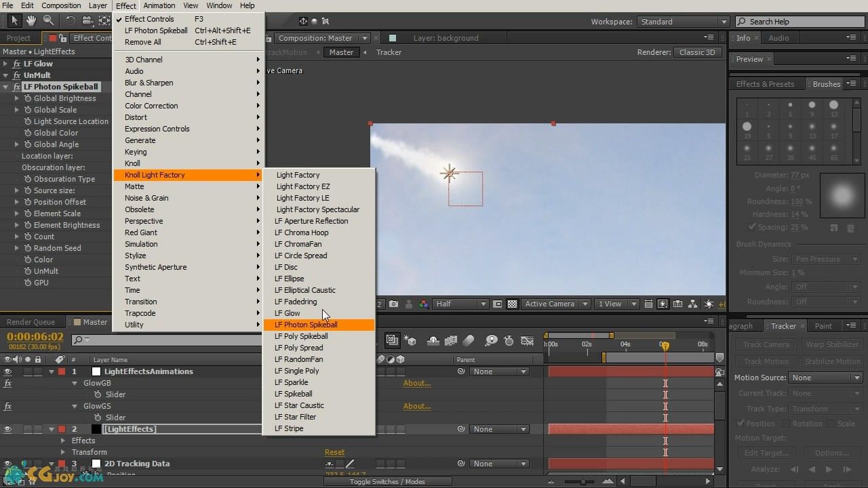Toggle Draft 3D icon in timeline
868x488 pixels.
tap(410, 340)
